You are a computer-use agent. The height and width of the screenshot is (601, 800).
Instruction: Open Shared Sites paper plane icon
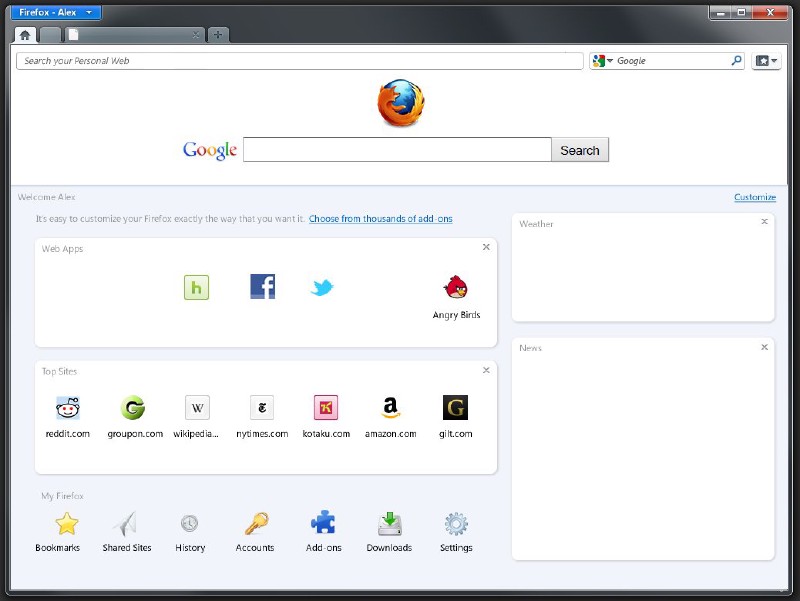(126, 524)
